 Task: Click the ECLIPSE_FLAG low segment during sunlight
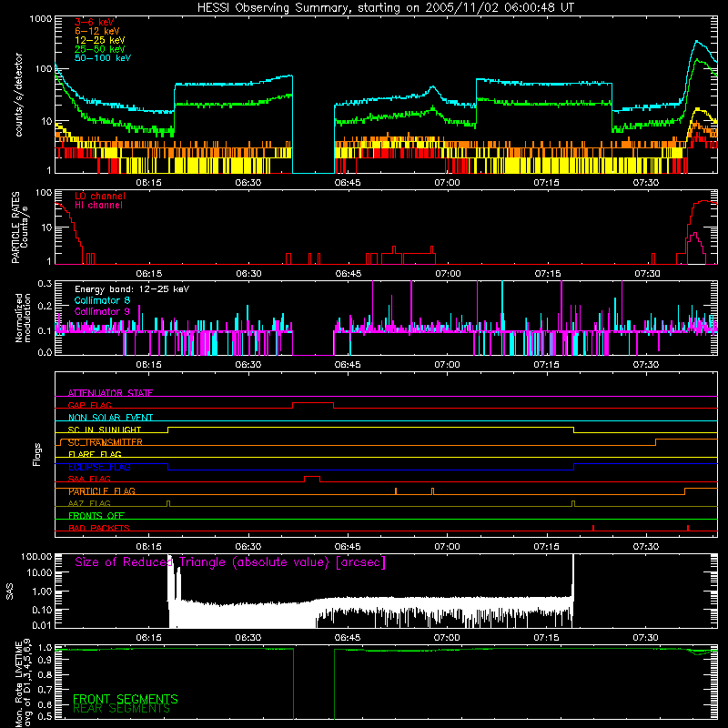(370, 470)
